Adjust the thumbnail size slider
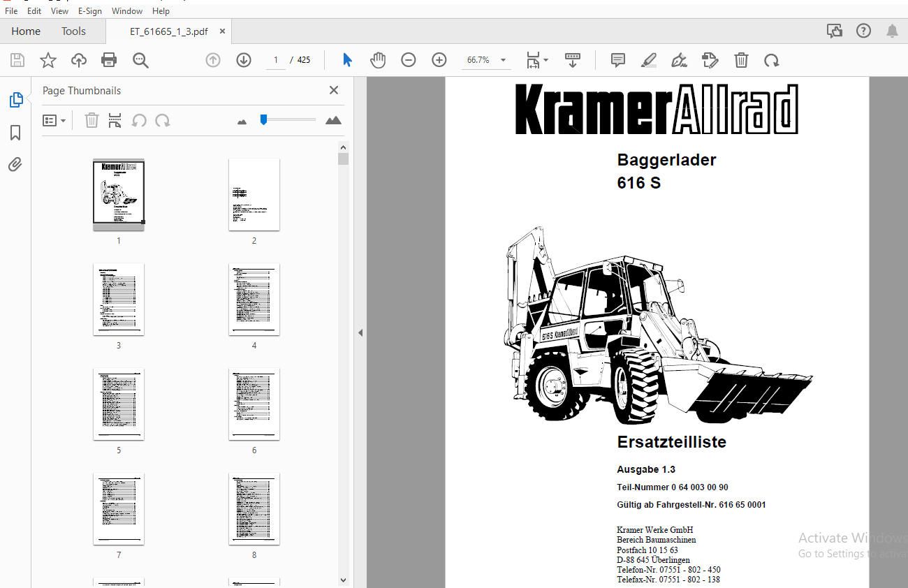 coord(263,120)
